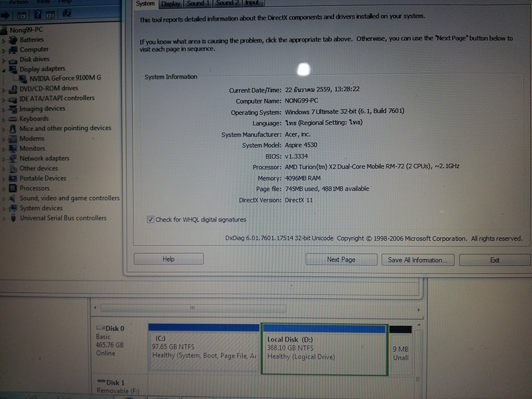The width and height of the screenshot is (532, 399).
Task: Click the AMD Turion processor value
Action: 372,166
